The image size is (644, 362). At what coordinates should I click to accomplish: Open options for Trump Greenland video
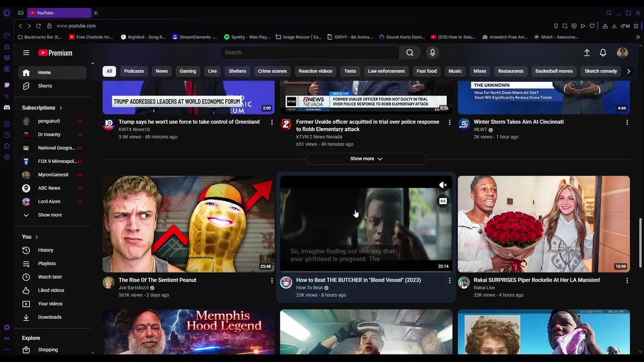[272, 122]
